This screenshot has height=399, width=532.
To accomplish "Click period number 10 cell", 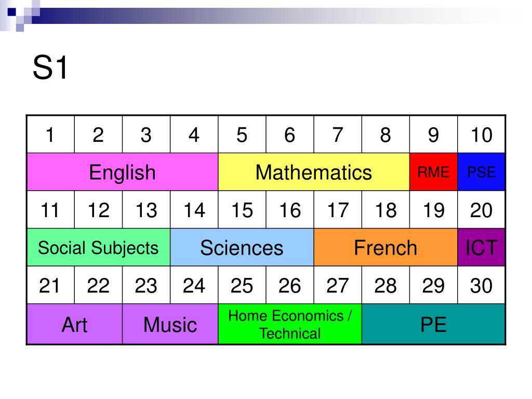I will [481, 135].
